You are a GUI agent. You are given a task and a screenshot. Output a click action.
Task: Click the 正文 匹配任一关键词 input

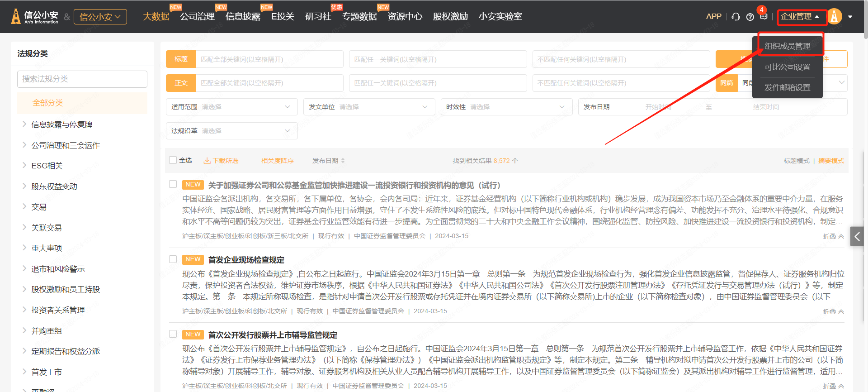pos(438,83)
